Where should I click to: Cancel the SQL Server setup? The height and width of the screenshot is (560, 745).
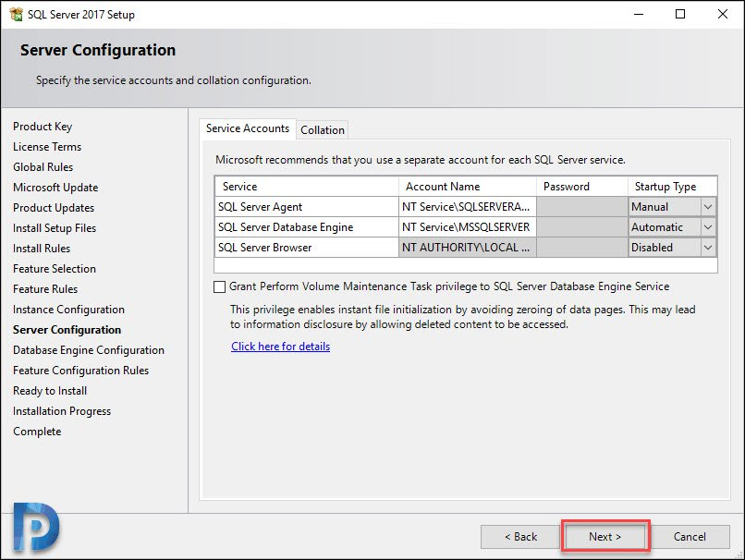[x=690, y=537]
